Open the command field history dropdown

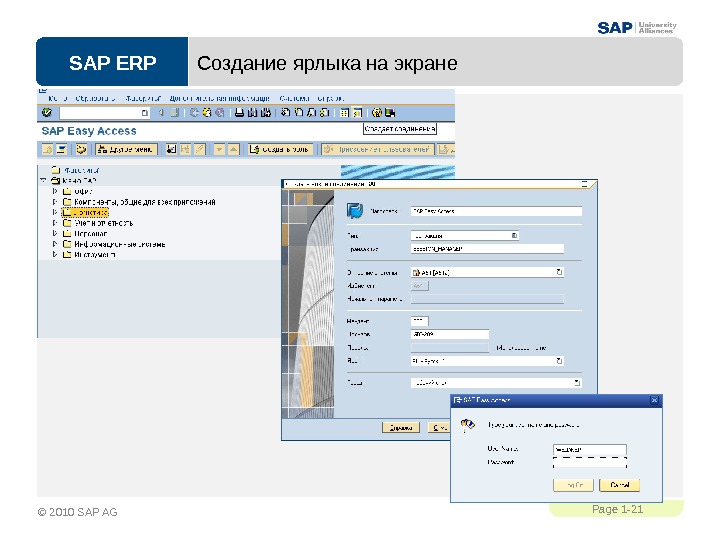pos(145,112)
